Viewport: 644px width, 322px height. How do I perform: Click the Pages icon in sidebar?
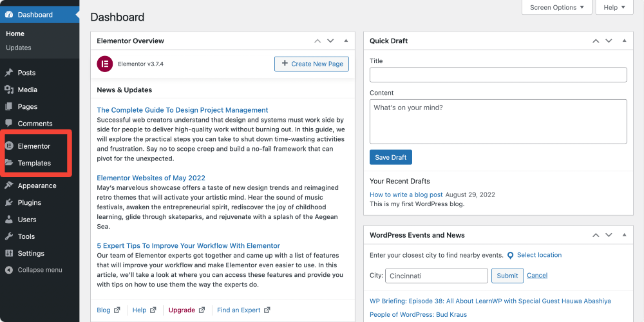(8, 107)
